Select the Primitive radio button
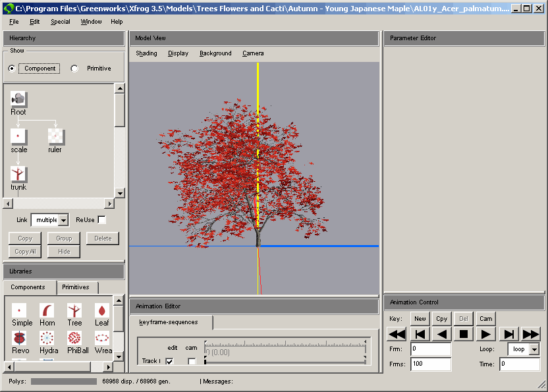Viewport: 548px width, 392px height. pos(74,69)
